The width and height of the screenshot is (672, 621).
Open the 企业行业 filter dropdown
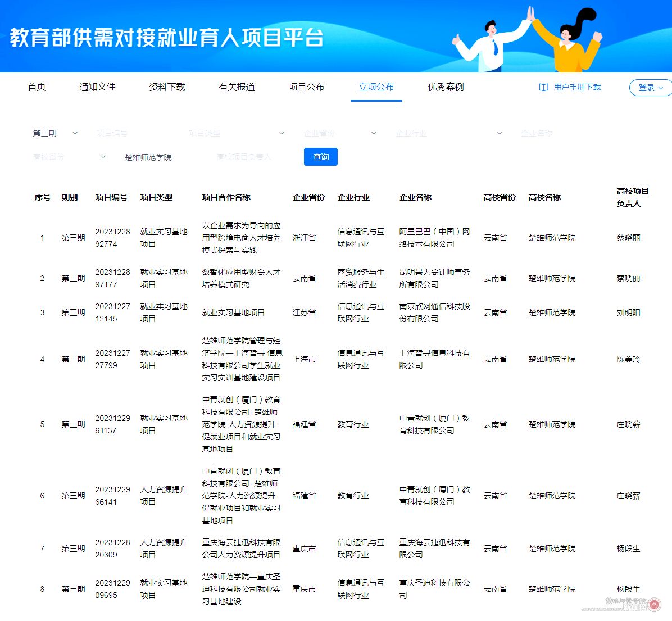click(x=448, y=133)
